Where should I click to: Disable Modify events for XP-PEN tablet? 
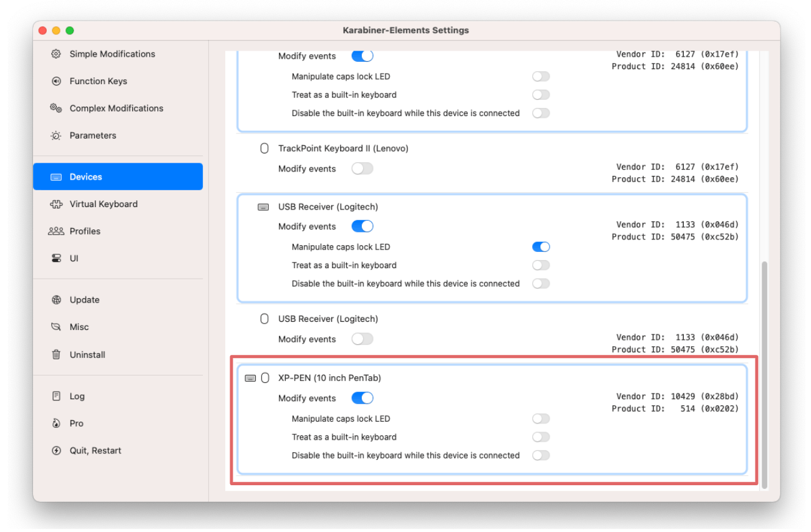[362, 398]
